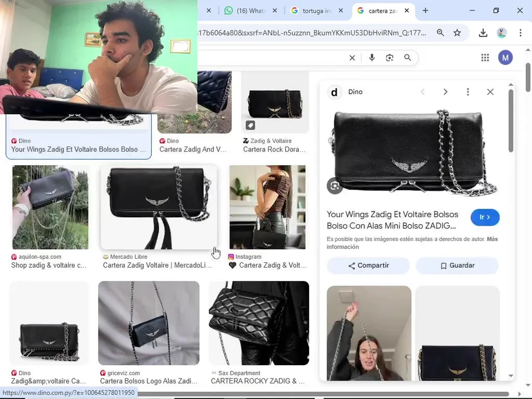Viewport: 532px width, 399px height.
Task: Open Instagram woman with bag thumbnail
Action: (267, 207)
